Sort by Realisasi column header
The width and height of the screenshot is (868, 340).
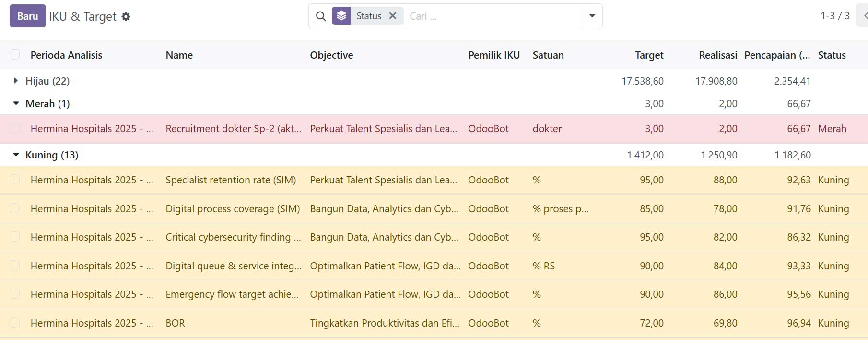pyautogui.click(x=718, y=55)
